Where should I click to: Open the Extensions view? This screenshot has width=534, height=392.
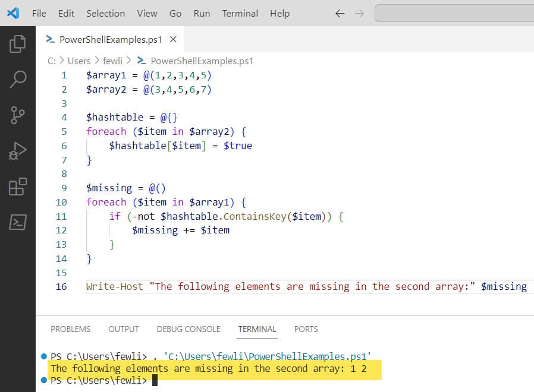coord(18,186)
